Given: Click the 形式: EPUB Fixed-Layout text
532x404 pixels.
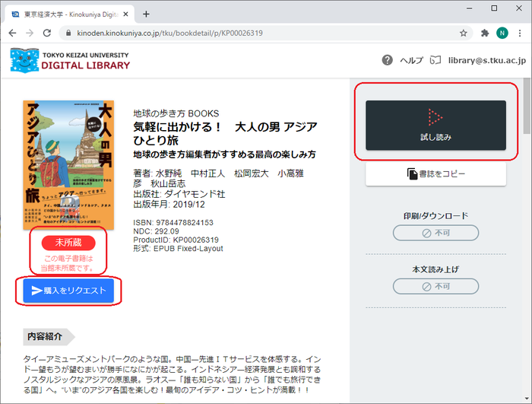Looking at the screenshot, I should (178, 248).
